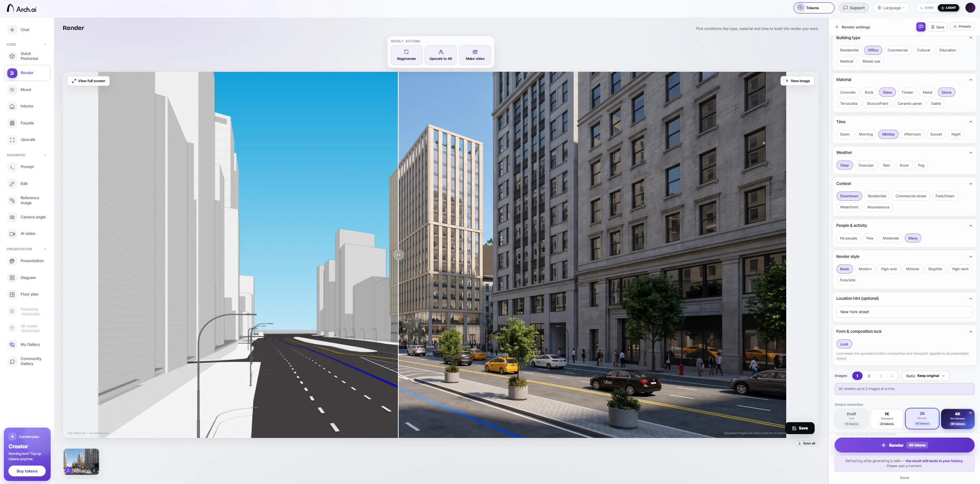This screenshot has width=980, height=484.
Task: Collapse the Render style section chevron
Action: coord(970,257)
